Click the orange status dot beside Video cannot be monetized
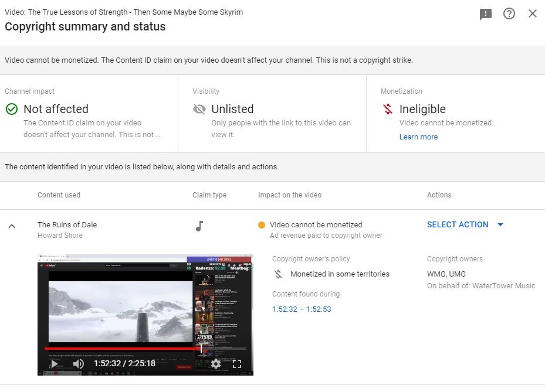The width and height of the screenshot is (545, 392). point(262,225)
